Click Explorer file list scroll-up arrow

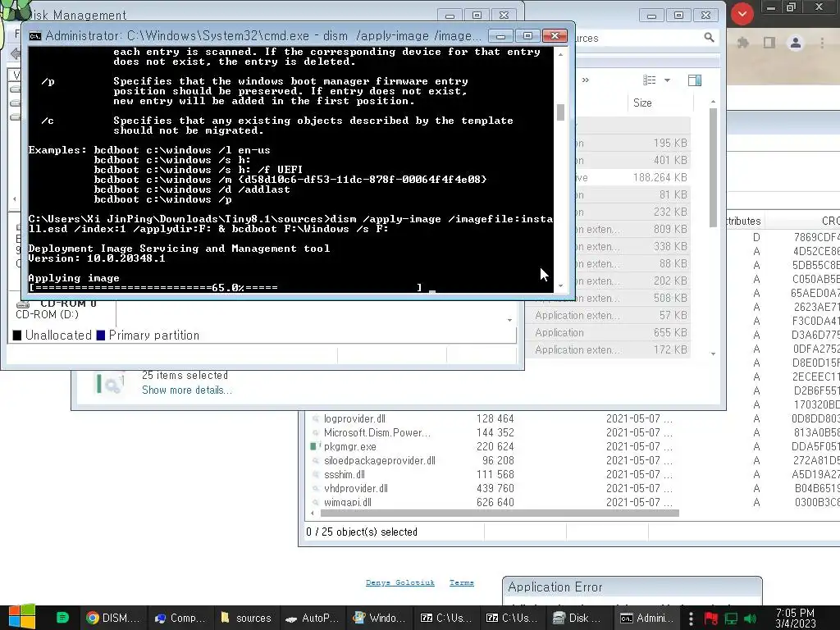click(713, 101)
